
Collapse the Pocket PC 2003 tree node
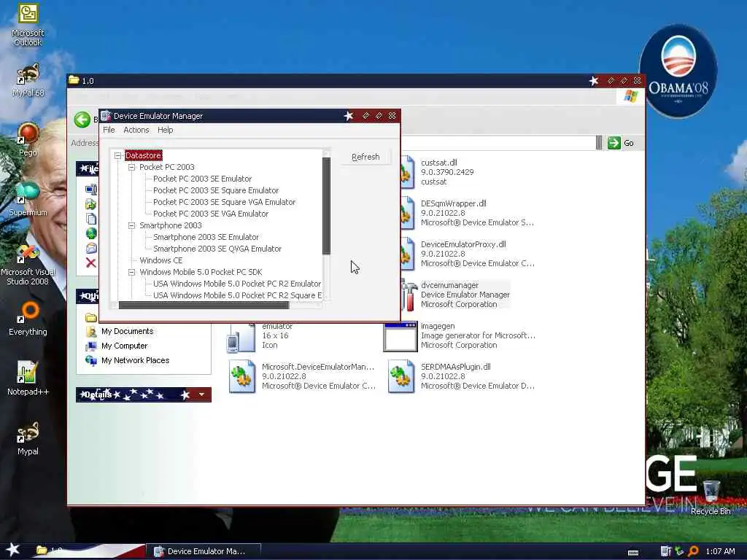point(131,167)
